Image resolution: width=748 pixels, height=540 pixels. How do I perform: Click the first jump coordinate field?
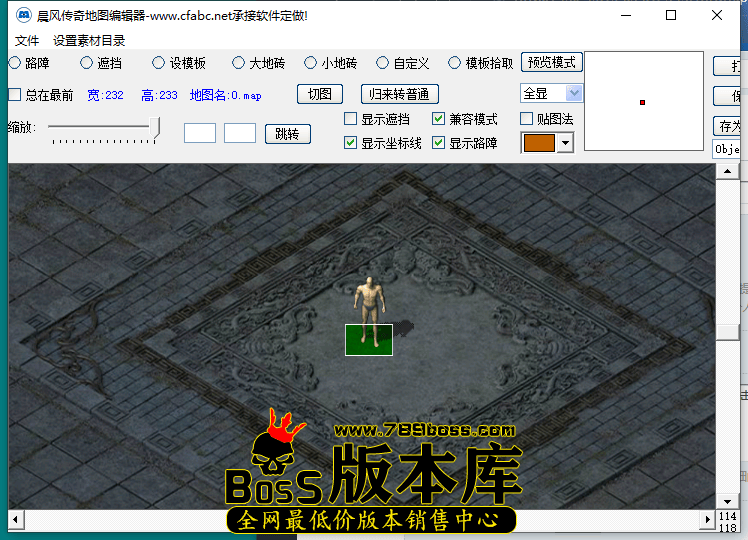point(200,133)
